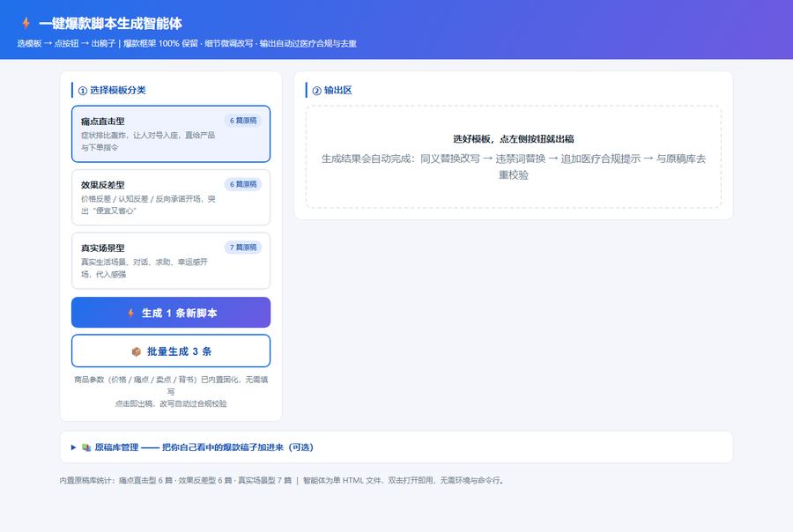Click the books icon beside 原稿库管理
Viewport: 793px width, 532px height.
86,447
